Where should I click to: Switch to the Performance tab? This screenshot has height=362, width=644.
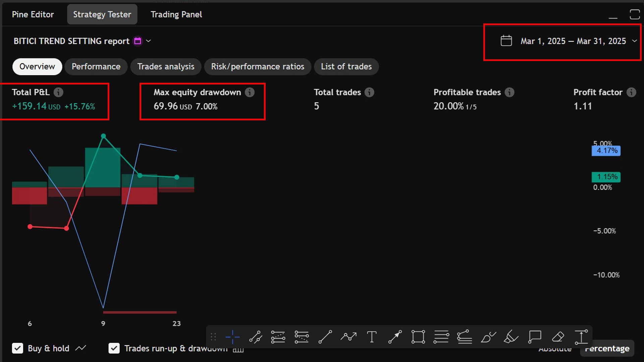click(x=96, y=66)
